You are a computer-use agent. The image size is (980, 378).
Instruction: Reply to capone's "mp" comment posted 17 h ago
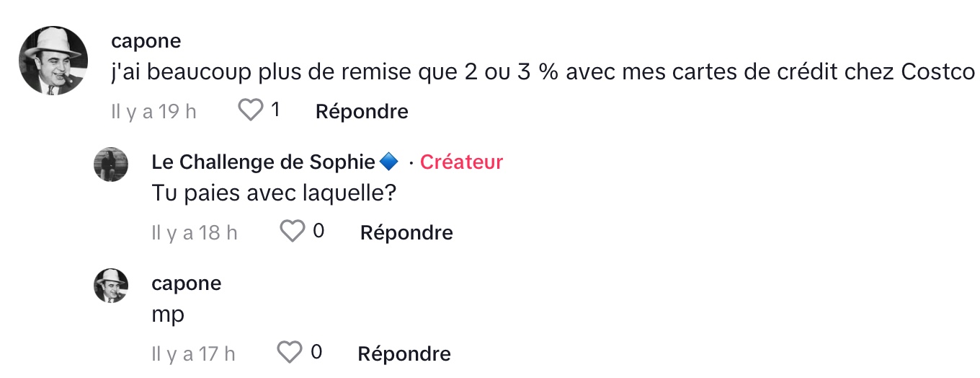click(404, 353)
